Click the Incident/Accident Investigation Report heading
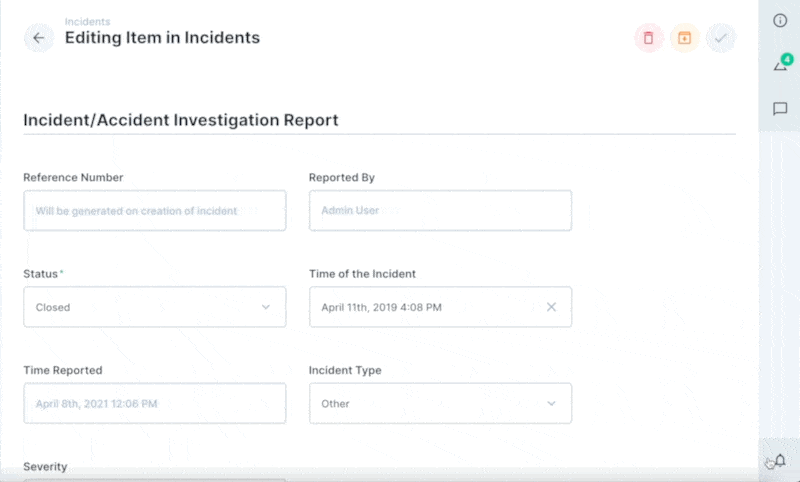Screen dimensions: 800x482 point(181,120)
